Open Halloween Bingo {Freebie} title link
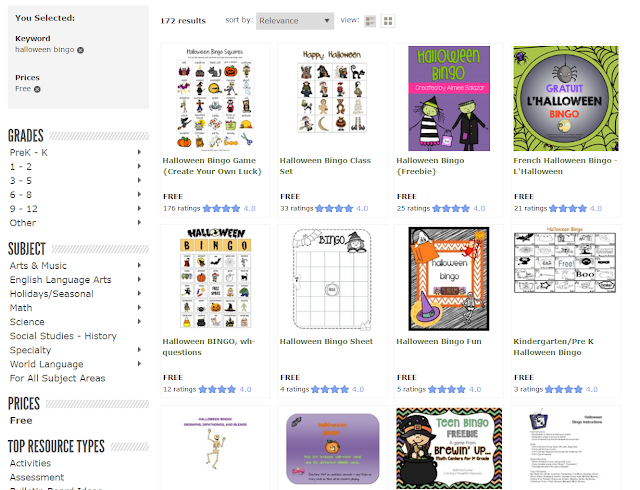This screenshot has width=640, height=490. (430, 166)
